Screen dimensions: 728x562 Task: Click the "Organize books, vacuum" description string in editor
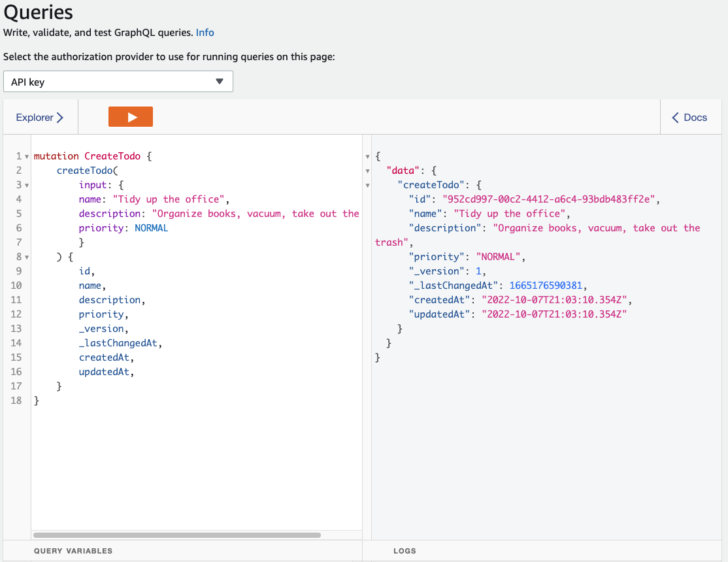[x=256, y=214]
